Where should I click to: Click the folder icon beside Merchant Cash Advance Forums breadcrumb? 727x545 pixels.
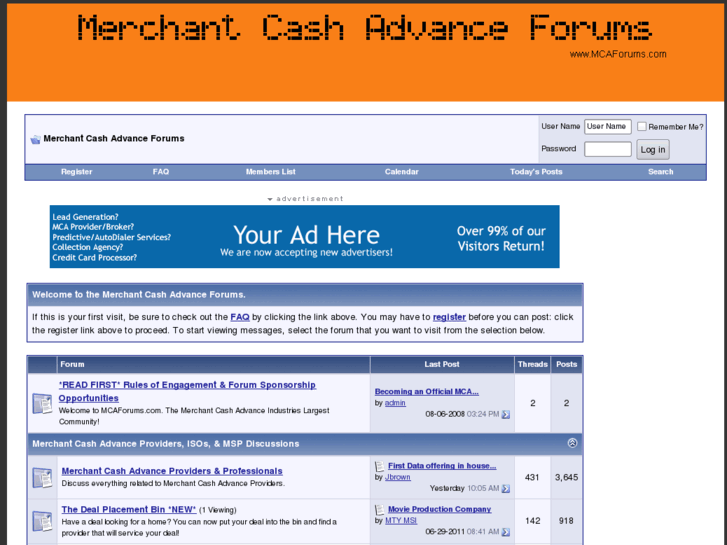[x=35, y=139]
